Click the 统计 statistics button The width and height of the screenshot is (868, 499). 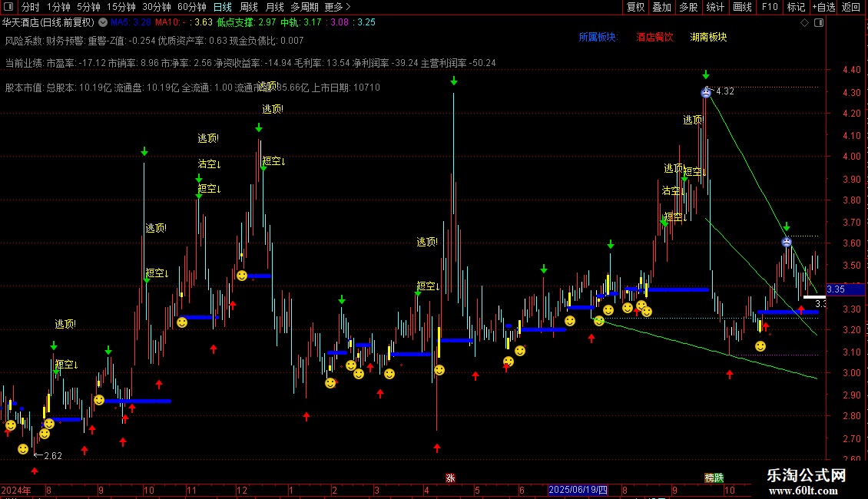pyautogui.click(x=714, y=7)
